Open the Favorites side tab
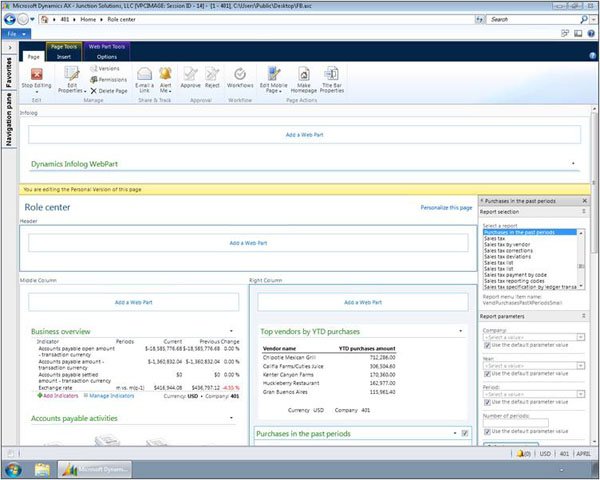Viewport: 600px width, 480px height. (x=9, y=72)
